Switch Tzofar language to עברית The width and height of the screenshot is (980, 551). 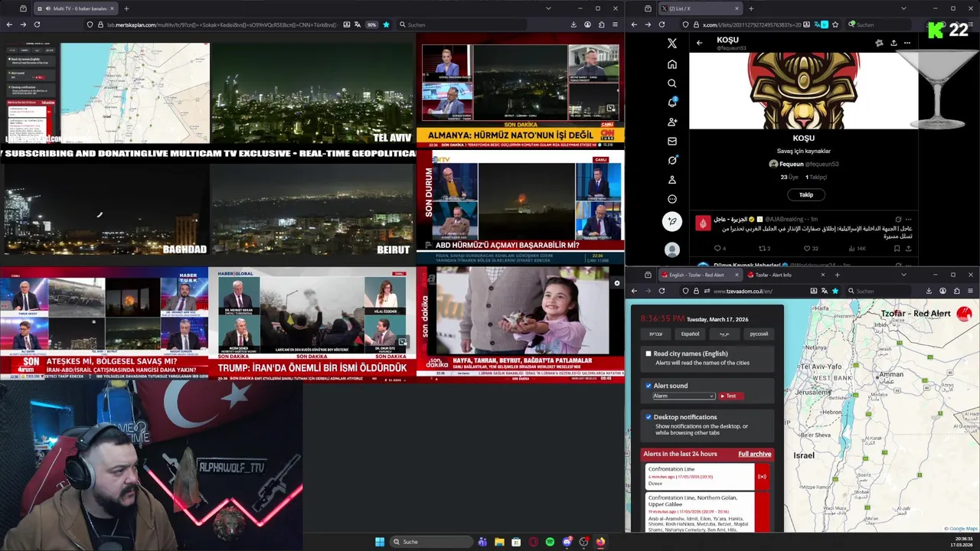pos(656,334)
